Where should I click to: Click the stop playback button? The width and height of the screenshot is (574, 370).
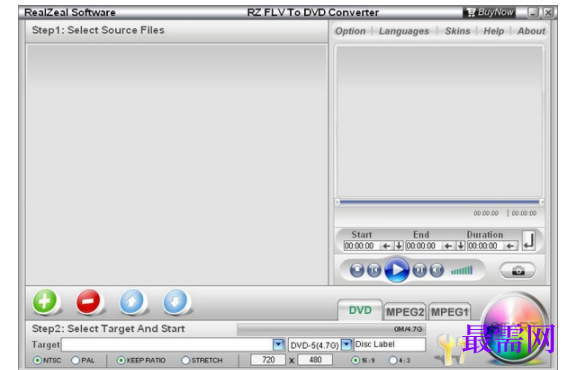(x=357, y=270)
